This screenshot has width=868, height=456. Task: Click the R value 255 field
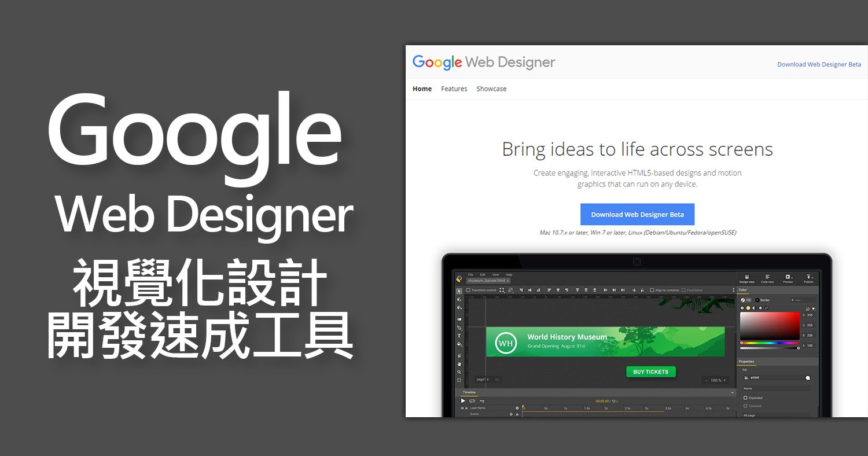(x=810, y=315)
